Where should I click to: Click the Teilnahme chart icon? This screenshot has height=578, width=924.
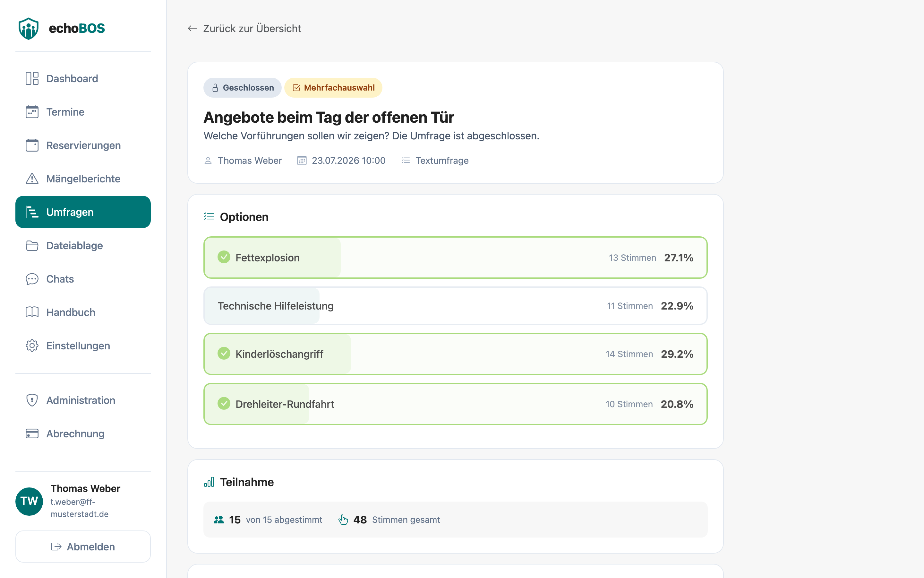209,482
